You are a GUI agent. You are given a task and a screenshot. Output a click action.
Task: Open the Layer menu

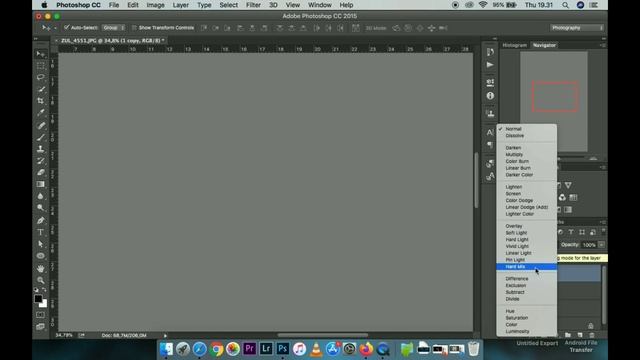point(180,5)
